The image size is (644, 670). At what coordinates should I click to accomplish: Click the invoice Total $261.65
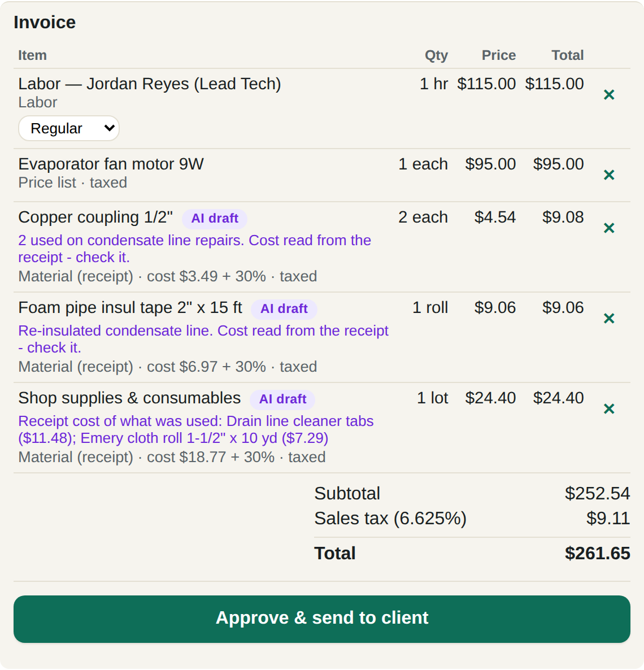tap(598, 554)
